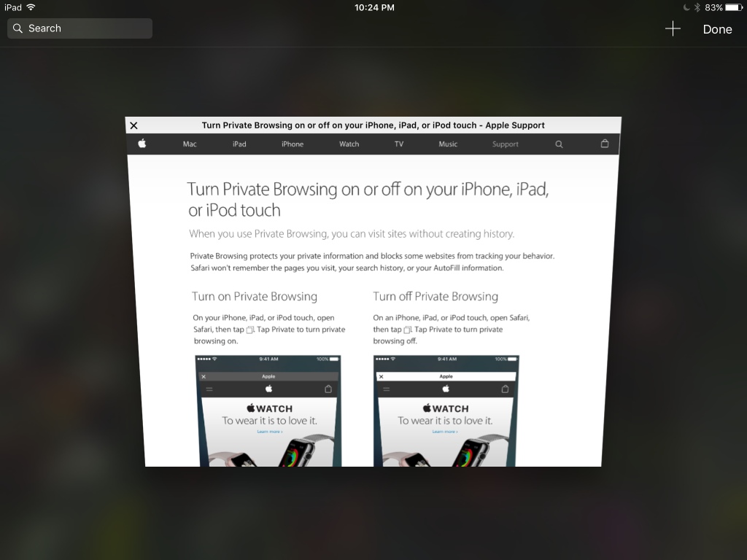Tap the Do Not Disturb moon icon
The width and height of the screenshot is (747, 560).
686,7
